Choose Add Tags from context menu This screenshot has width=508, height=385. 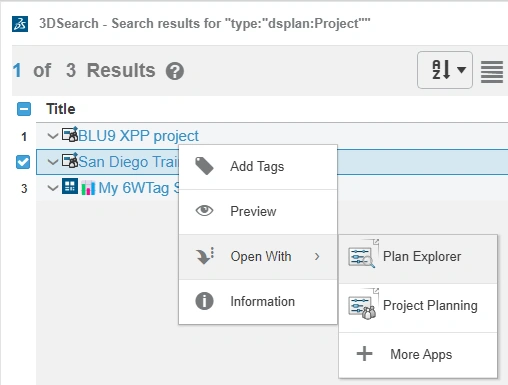point(258,167)
